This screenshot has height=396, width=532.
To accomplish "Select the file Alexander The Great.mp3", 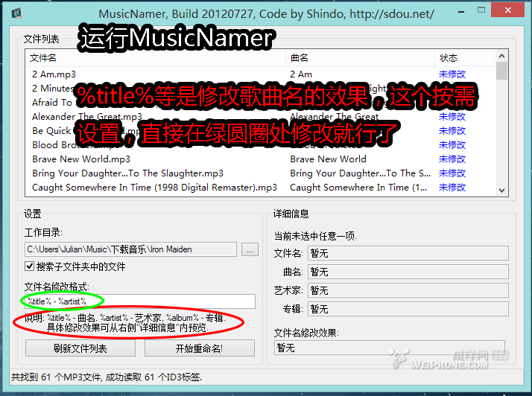I will click(87, 117).
